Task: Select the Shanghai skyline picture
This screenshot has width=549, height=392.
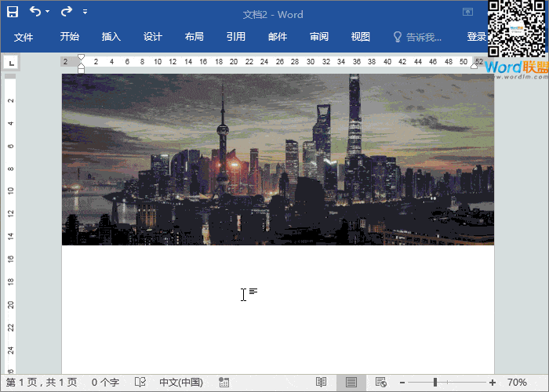Action: coord(278,159)
